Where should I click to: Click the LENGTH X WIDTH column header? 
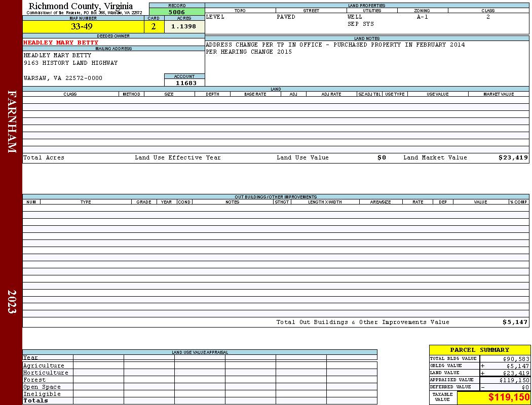click(x=325, y=202)
